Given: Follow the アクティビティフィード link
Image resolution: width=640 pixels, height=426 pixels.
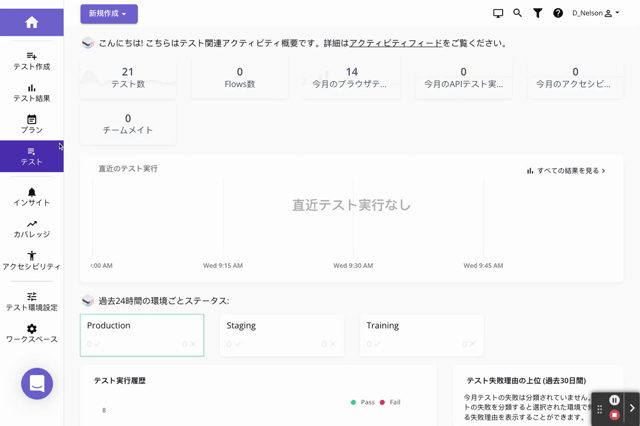Looking at the screenshot, I should click(x=395, y=44).
